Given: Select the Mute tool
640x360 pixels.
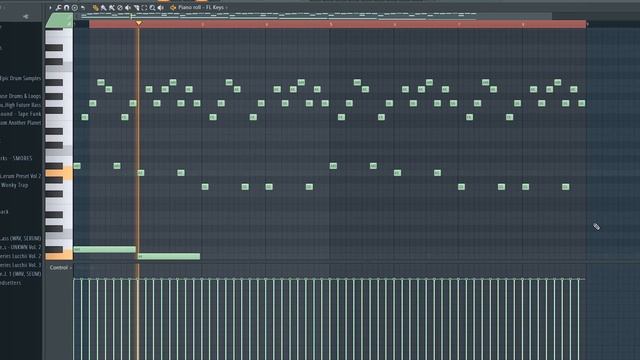Looking at the screenshot, I should click(128, 7).
